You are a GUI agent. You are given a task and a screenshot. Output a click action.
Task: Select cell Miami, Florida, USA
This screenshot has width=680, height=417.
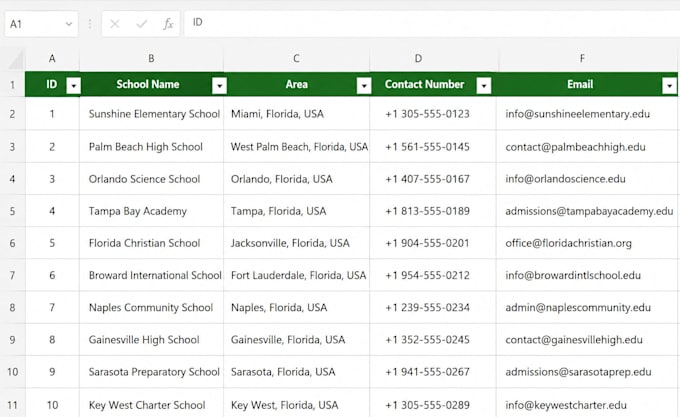click(x=297, y=114)
